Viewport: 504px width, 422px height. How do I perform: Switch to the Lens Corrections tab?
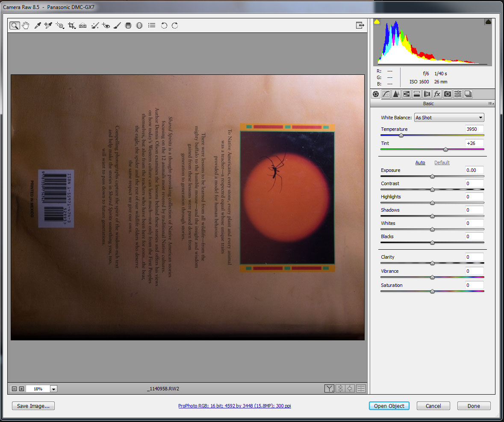[427, 94]
